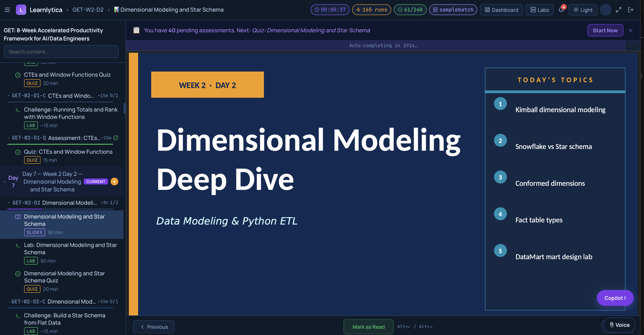Image resolution: width=644 pixels, height=335 pixels.
Task: Open the Labs panel
Action: coord(539,10)
